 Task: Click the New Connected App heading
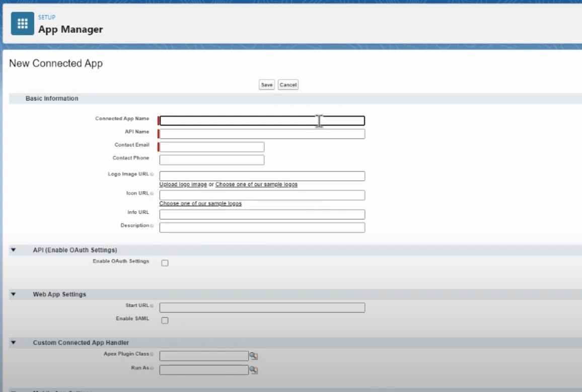(56, 63)
